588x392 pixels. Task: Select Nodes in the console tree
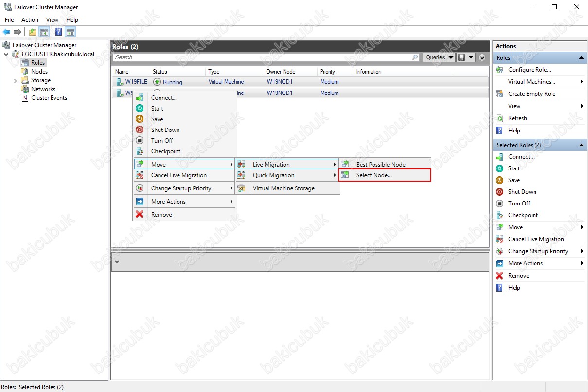pos(39,72)
